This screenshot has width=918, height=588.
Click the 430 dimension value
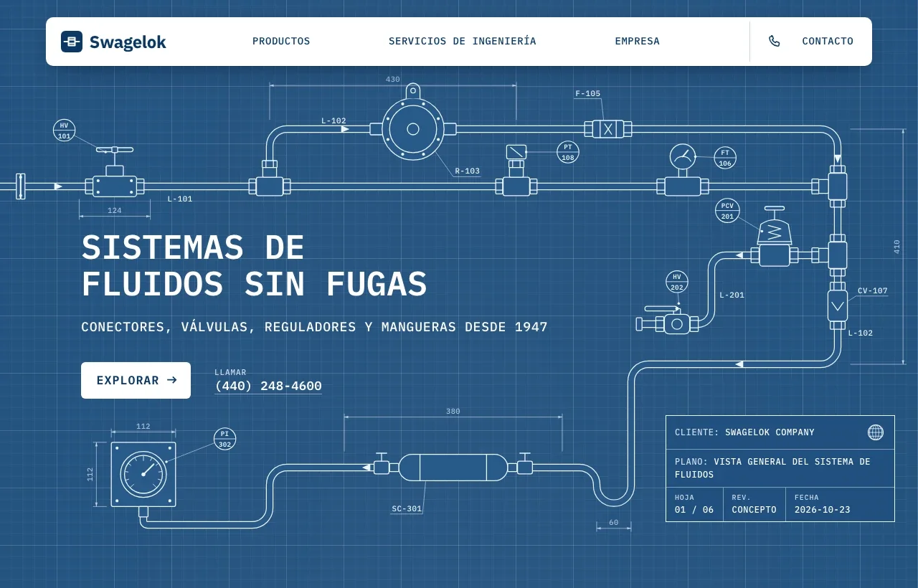pyautogui.click(x=393, y=80)
